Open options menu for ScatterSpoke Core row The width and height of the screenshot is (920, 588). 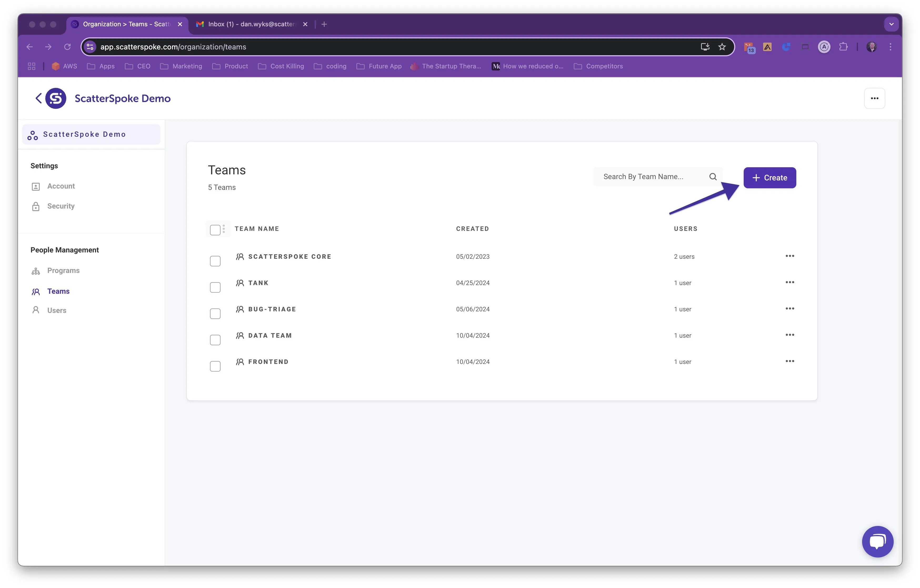[x=789, y=256]
